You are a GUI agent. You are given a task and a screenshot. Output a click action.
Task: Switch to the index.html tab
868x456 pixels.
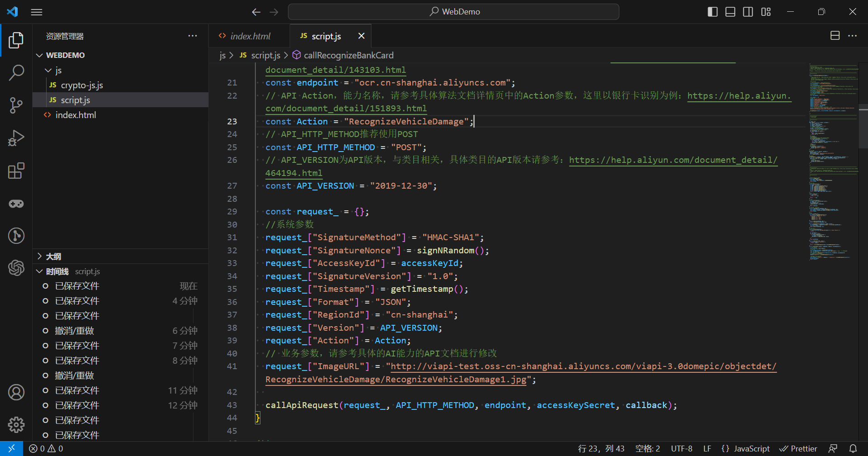pos(250,36)
